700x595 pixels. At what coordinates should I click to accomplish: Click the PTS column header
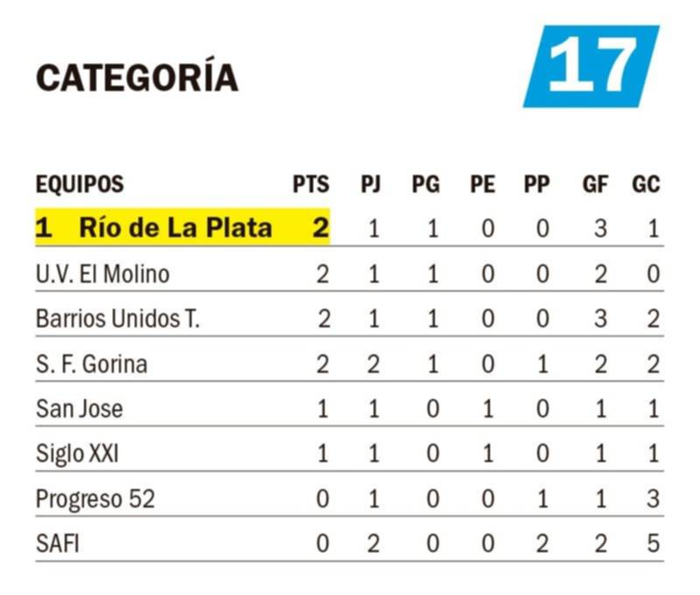point(311,184)
